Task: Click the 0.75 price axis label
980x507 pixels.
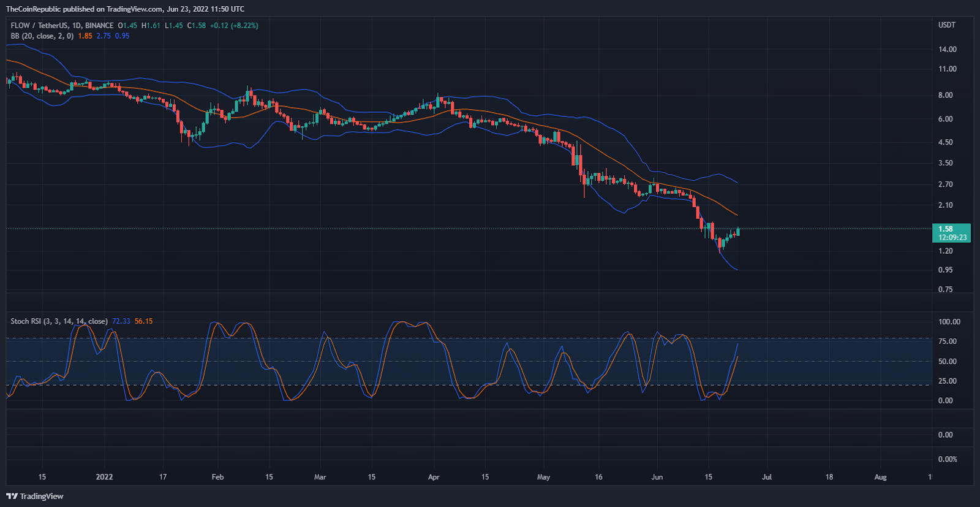Action: coord(946,290)
